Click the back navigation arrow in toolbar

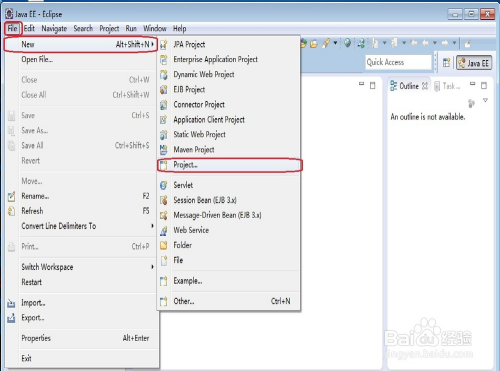(x=425, y=43)
